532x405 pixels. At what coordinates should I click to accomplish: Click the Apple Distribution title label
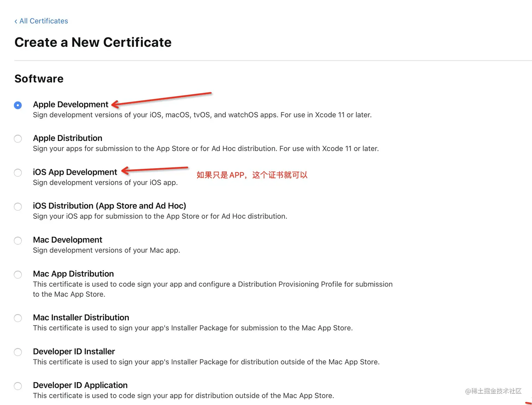click(68, 138)
